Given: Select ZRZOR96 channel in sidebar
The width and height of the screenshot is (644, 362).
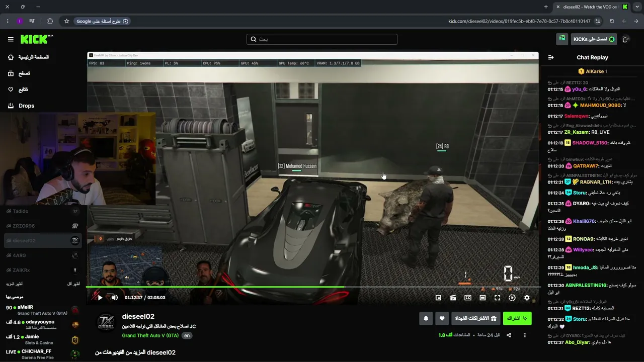Looking at the screenshot, I should pos(43,226).
